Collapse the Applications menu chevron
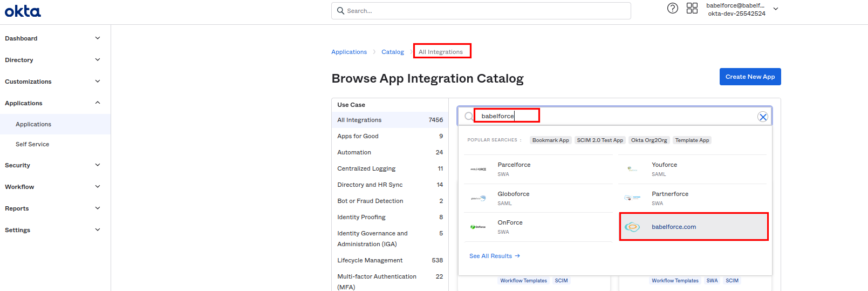The width and height of the screenshot is (868, 291). point(98,103)
